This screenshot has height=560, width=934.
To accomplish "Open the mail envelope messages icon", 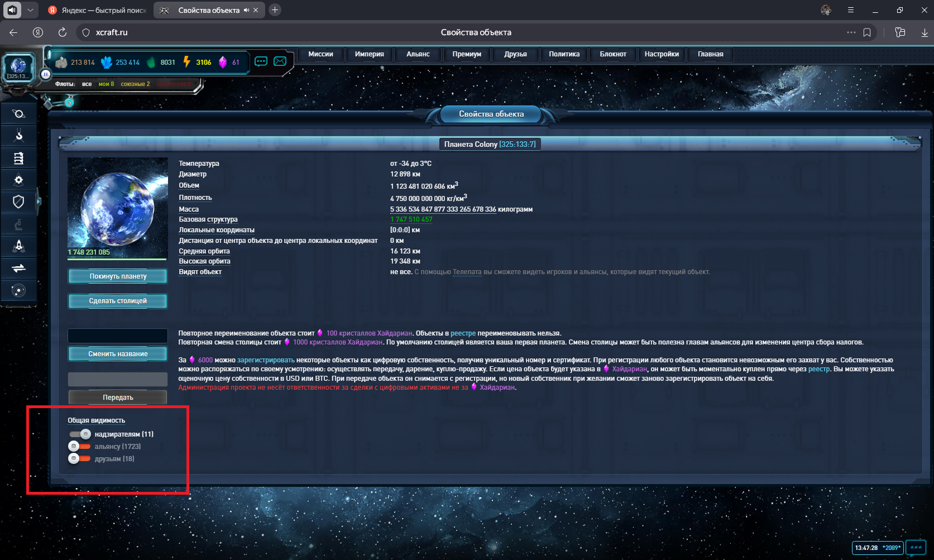I will pyautogui.click(x=280, y=61).
